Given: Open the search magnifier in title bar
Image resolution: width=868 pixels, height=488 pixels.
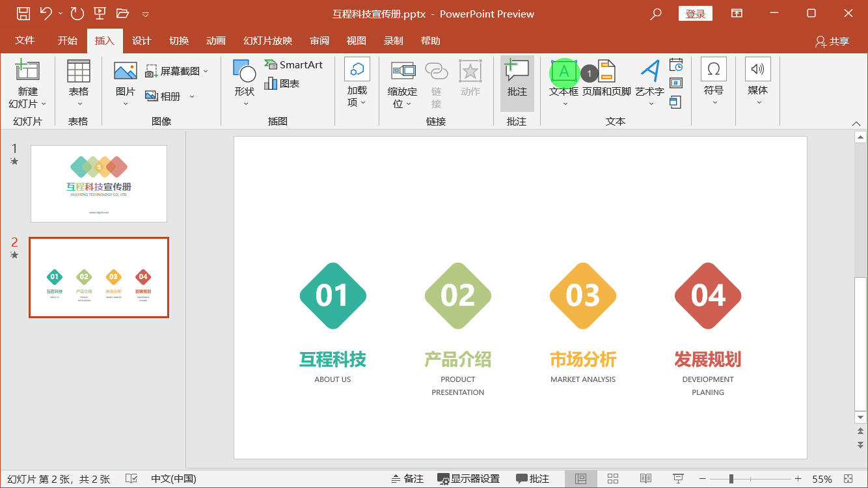Looking at the screenshot, I should 656,13.
